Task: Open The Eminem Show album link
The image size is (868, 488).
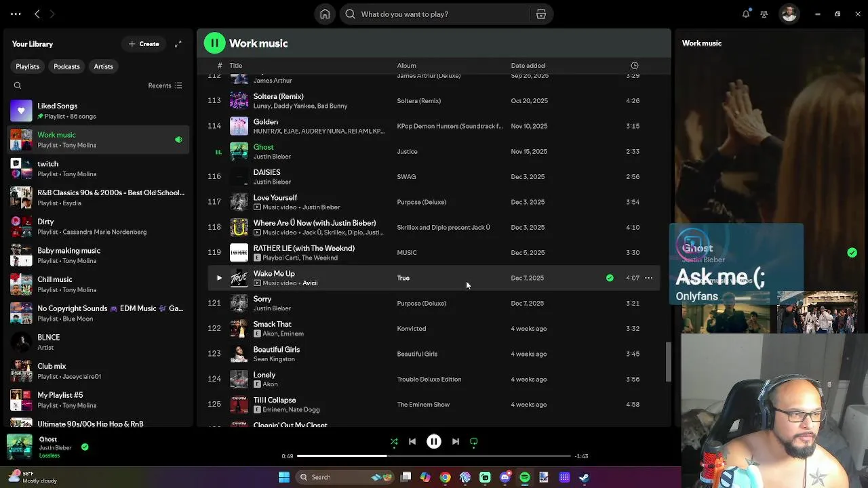Action: 423,405
